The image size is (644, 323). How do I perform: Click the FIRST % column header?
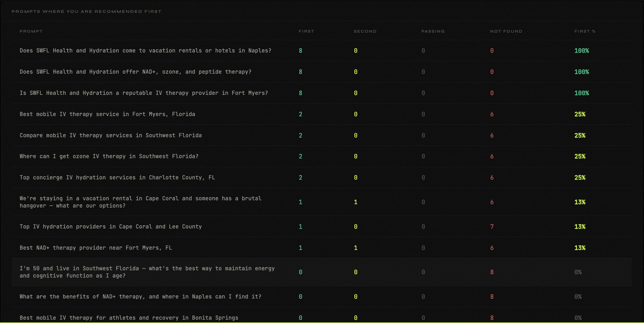[585, 31]
